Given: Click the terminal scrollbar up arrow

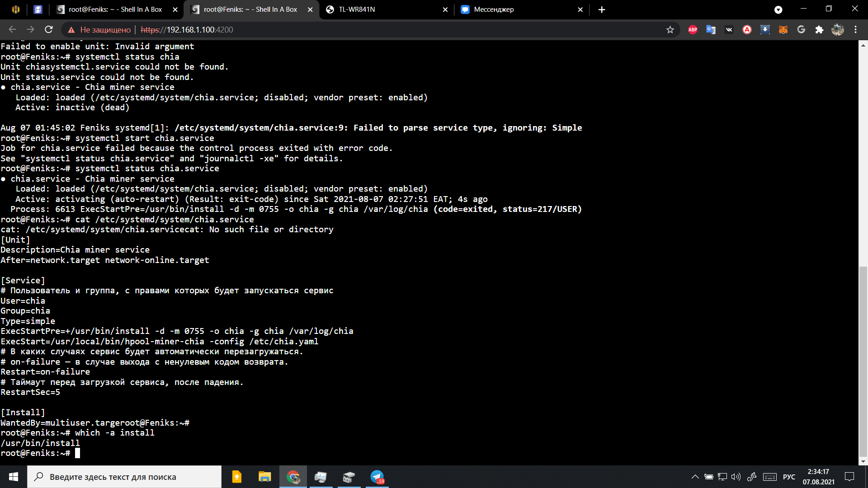Looking at the screenshot, I should coord(863,45).
